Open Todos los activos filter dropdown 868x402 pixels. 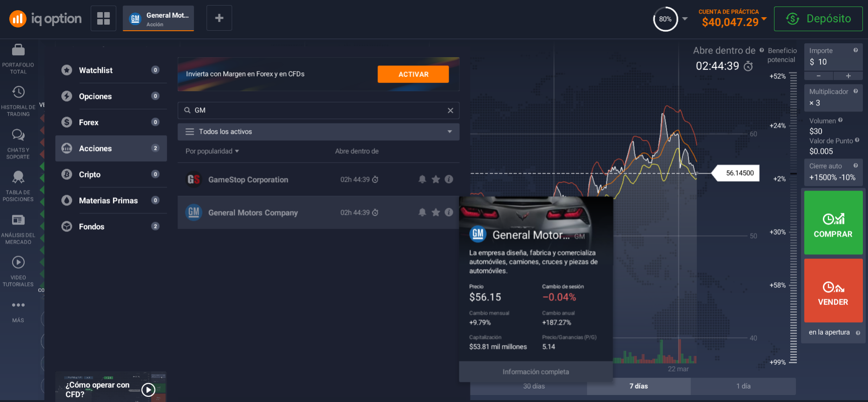tap(318, 132)
